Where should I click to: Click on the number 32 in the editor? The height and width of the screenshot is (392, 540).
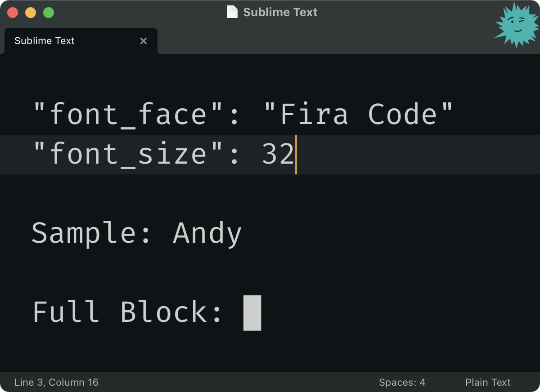(278, 155)
